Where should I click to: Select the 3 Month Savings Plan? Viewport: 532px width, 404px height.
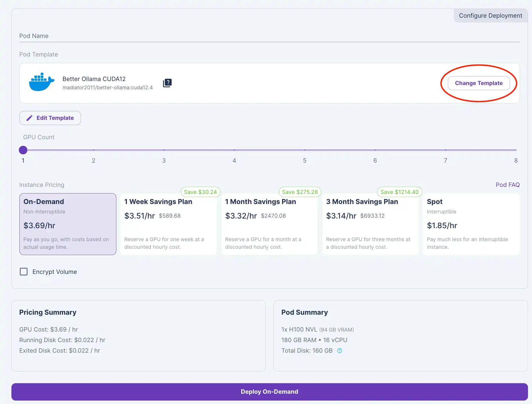point(370,224)
